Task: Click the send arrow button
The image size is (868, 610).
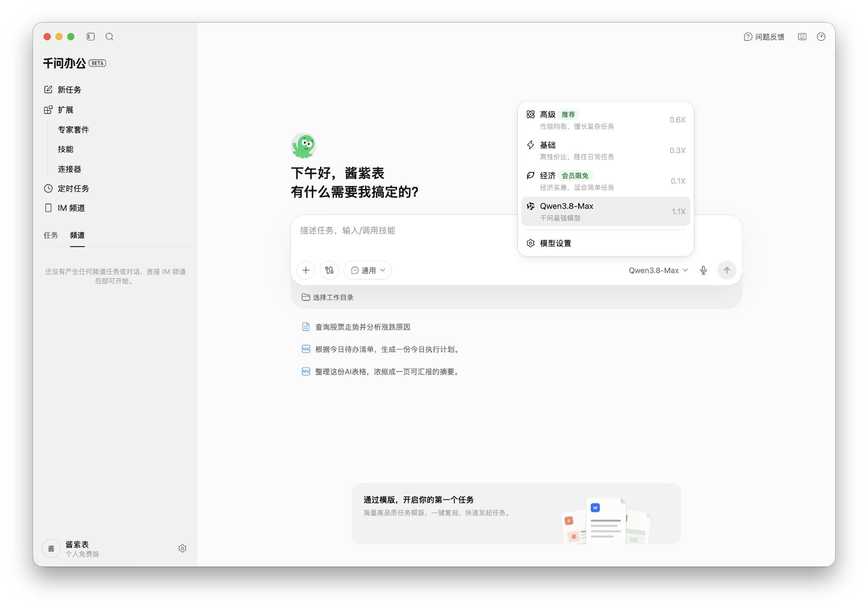Action: click(x=727, y=270)
